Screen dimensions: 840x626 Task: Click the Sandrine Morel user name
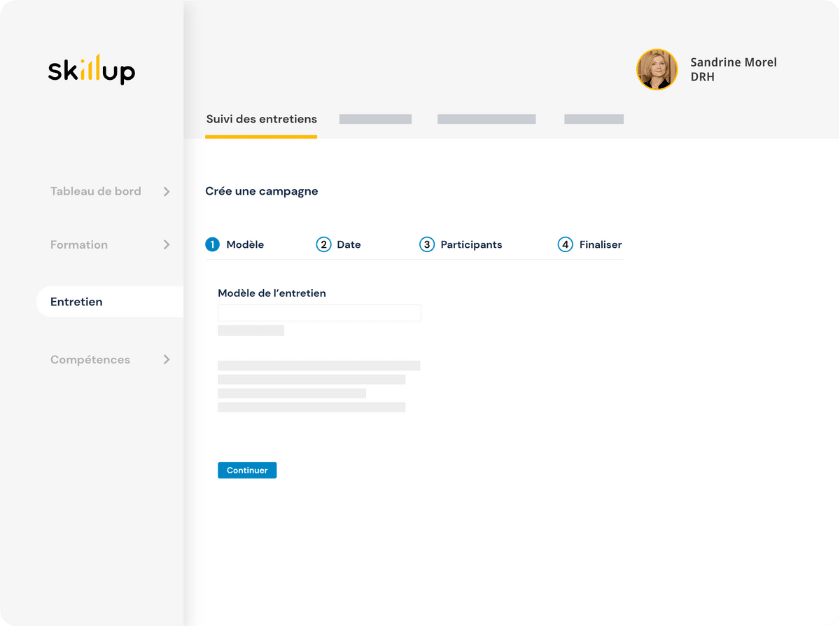pos(733,62)
